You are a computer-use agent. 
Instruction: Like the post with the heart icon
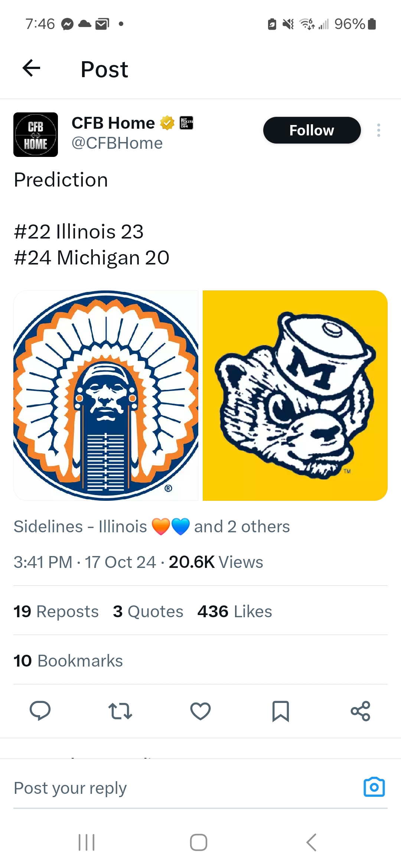tap(200, 711)
